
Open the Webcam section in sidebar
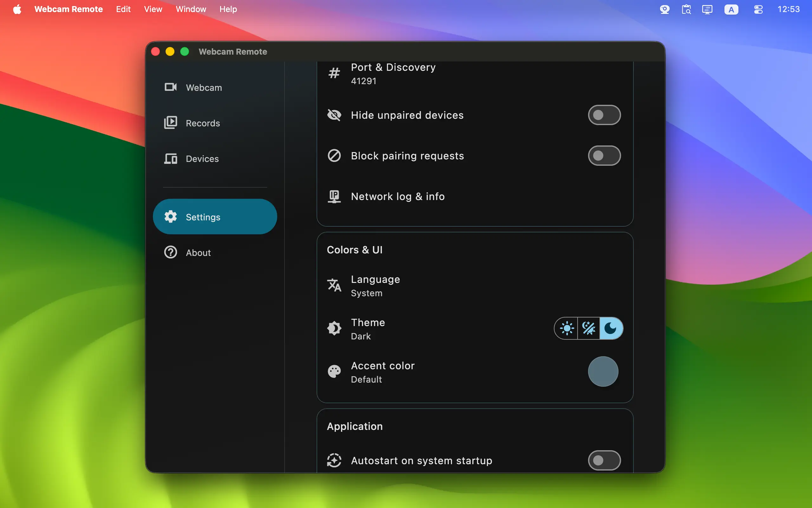click(x=215, y=87)
